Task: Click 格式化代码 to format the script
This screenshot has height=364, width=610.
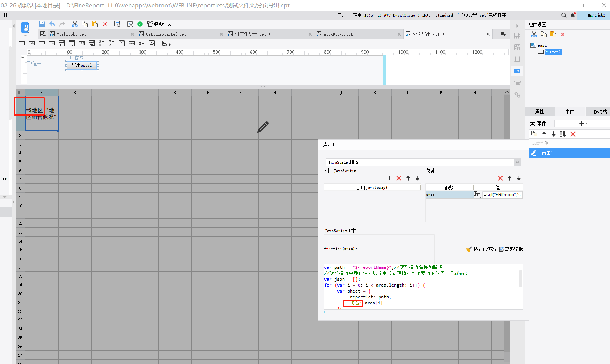Action: [x=481, y=249]
